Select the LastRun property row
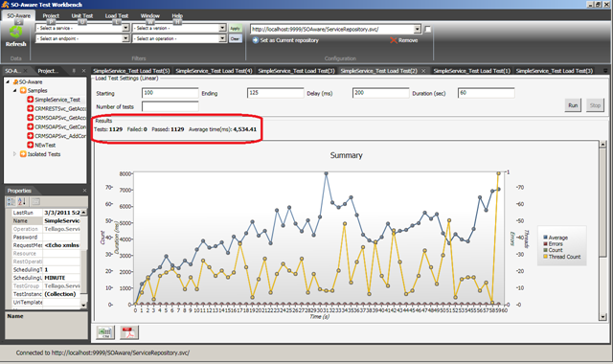The height and width of the screenshot is (364, 613). pos(46,213)
